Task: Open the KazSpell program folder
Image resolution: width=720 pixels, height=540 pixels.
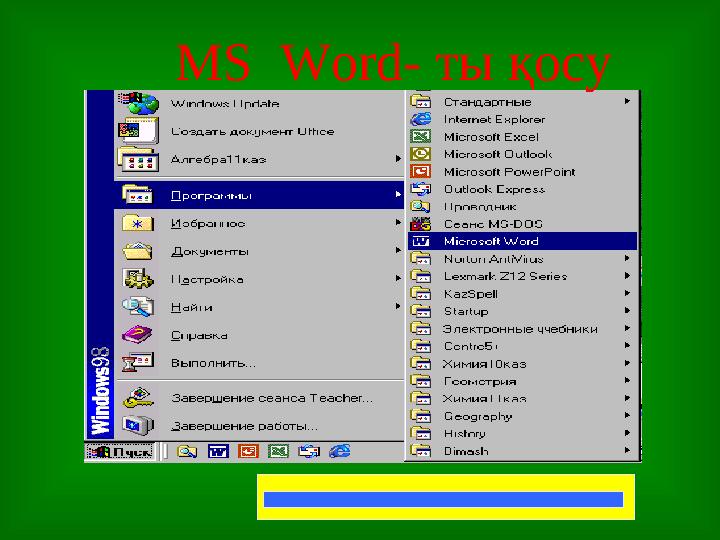Action: point(523,294)
